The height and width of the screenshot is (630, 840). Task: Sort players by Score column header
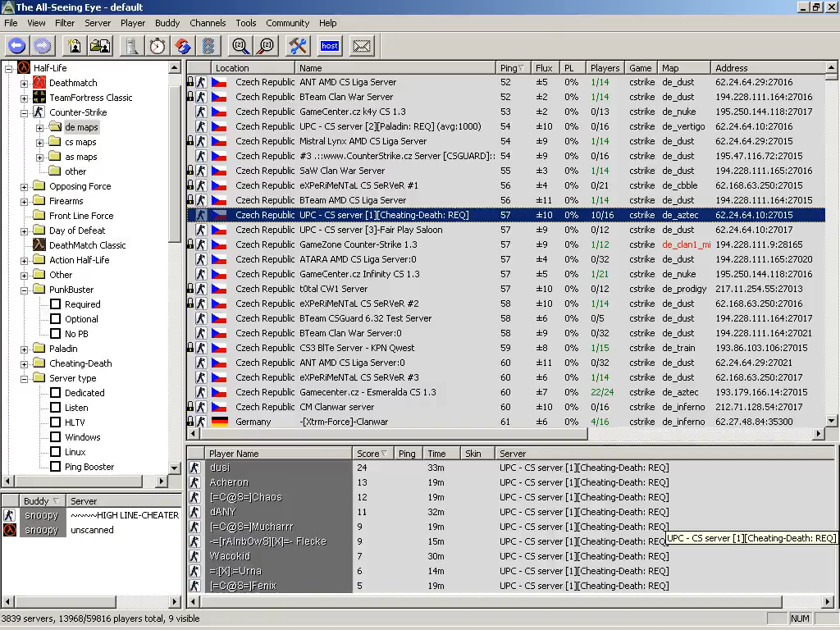click(x=372, y=453)
